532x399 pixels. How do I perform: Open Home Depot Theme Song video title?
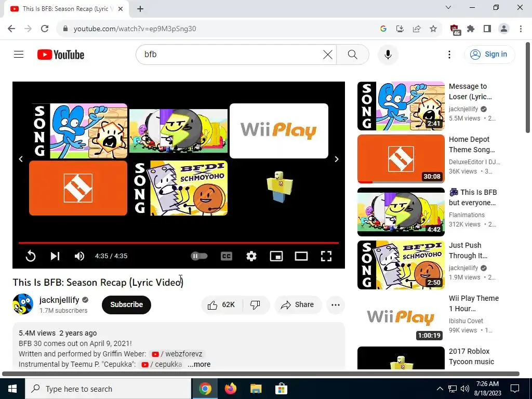[472, 144]
